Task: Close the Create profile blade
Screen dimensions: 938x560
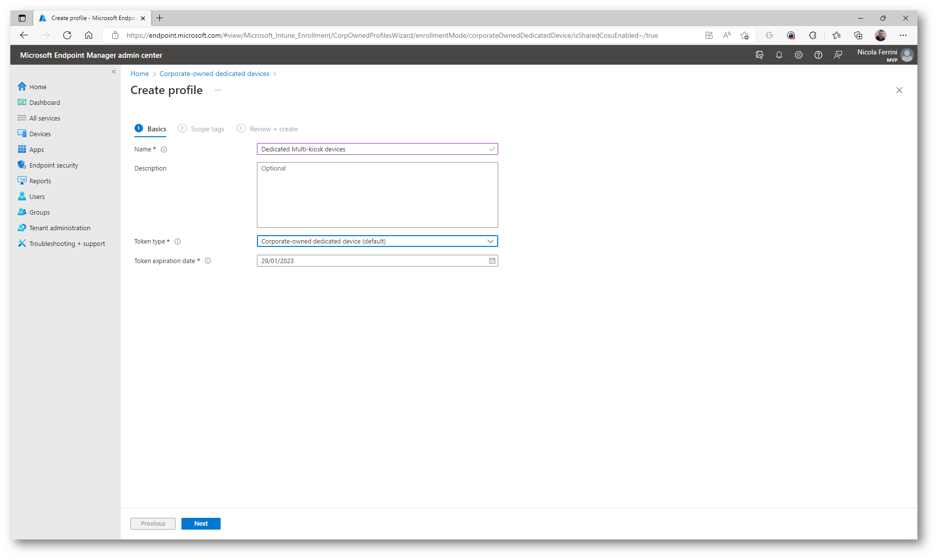Action: click(x=899, y=90)
